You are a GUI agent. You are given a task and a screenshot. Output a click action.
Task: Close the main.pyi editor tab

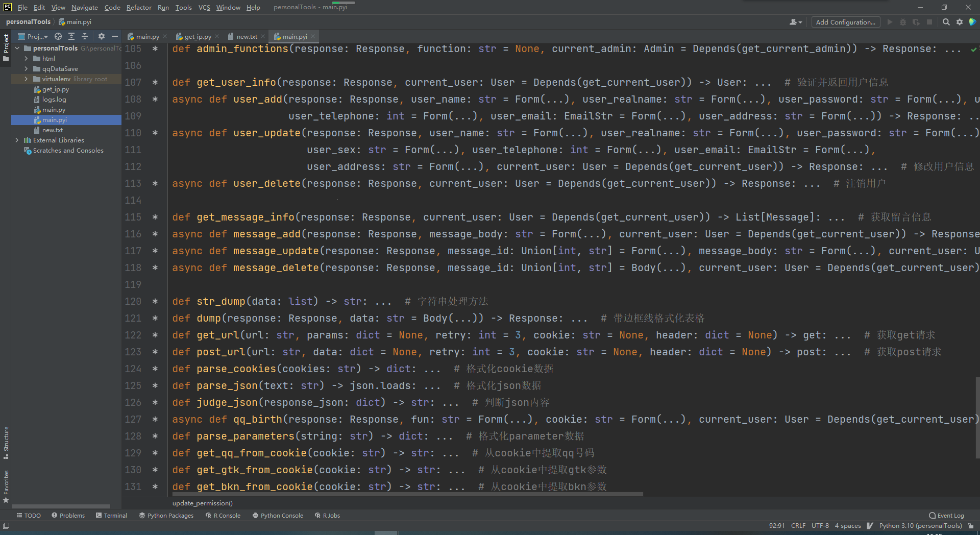coord(313,36)
